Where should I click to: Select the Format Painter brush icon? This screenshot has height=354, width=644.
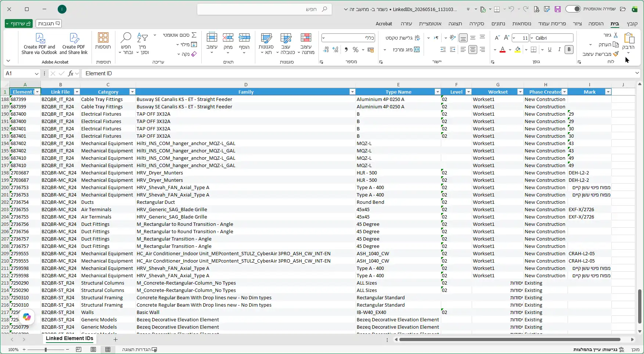click(x=616, y=54)
